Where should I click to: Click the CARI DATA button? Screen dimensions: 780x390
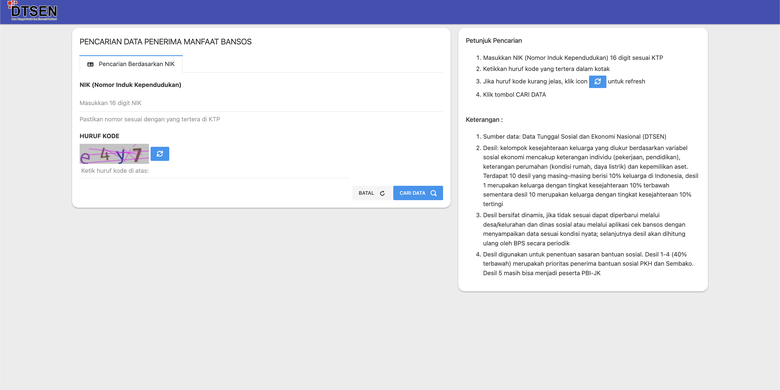pos(418,193)
